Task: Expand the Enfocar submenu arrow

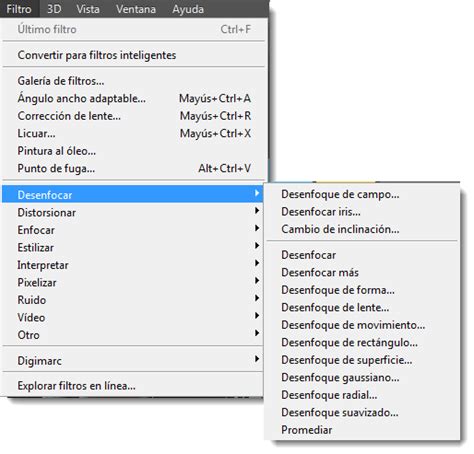Action: (x=257, y=228)
